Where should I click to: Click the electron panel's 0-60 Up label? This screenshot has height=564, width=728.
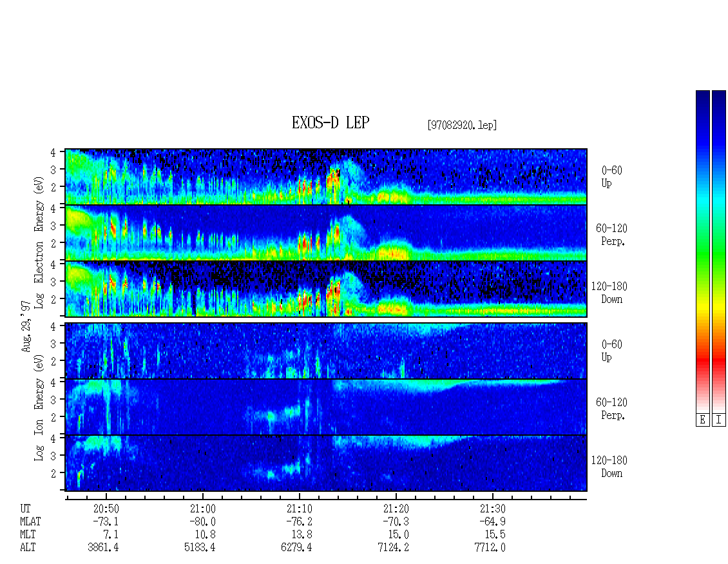tap(611, 177)
